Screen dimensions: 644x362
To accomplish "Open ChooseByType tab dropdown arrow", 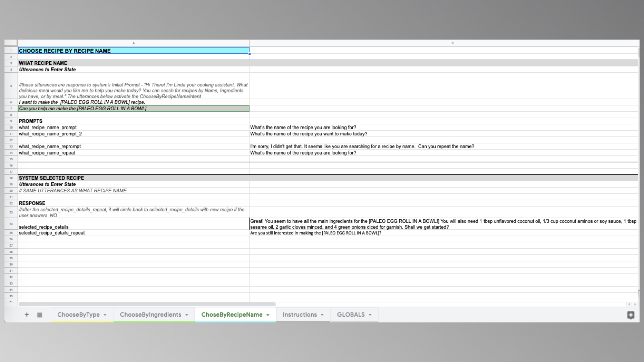I will 105,315.
